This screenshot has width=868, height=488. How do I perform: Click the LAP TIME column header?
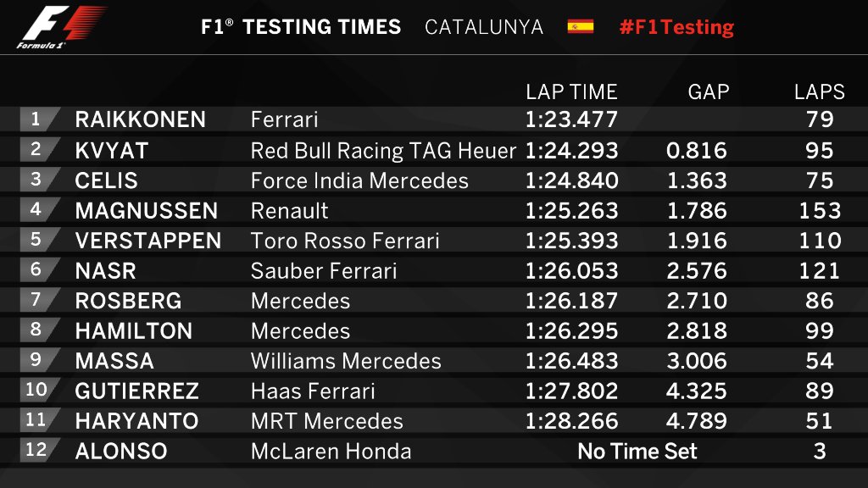tap(571, 91)
